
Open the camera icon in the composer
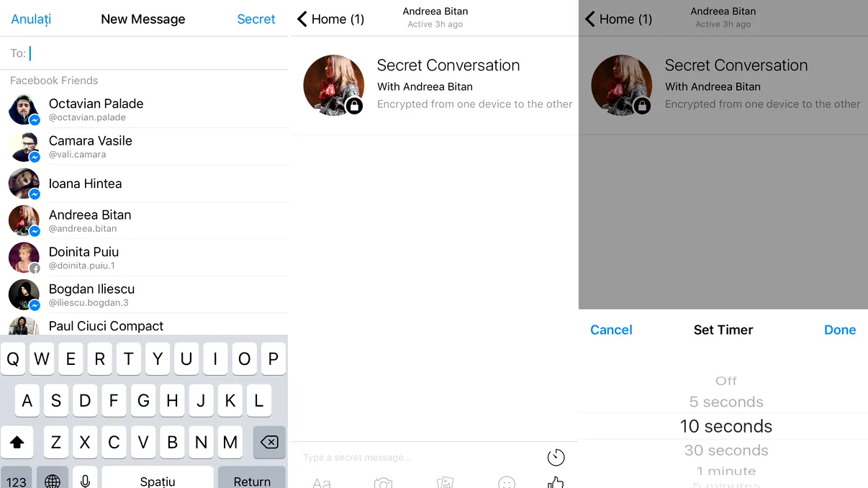tap(384, 482)
